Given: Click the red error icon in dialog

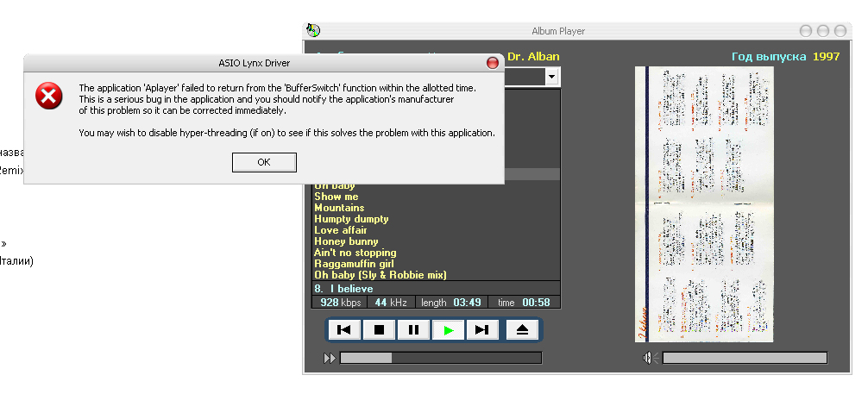Looking at the screenshot, I should coord(48,96).
